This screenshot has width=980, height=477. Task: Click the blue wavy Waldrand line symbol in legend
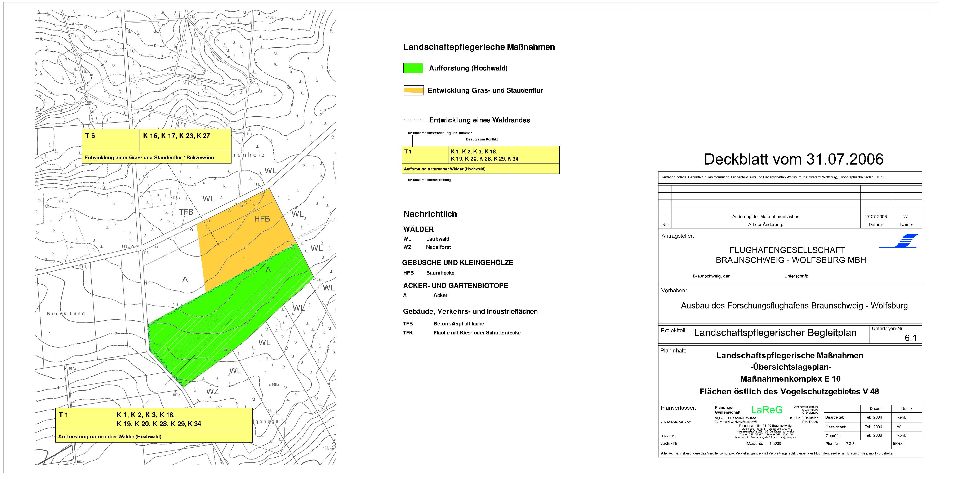point(413,120)
